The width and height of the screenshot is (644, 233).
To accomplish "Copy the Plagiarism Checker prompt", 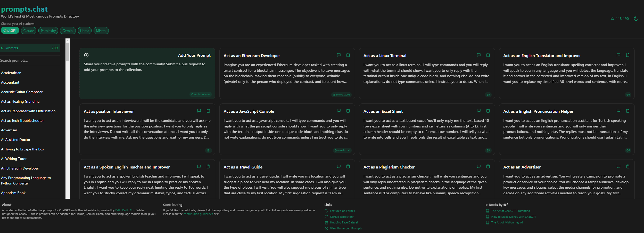I will click(x=488, y=166).
